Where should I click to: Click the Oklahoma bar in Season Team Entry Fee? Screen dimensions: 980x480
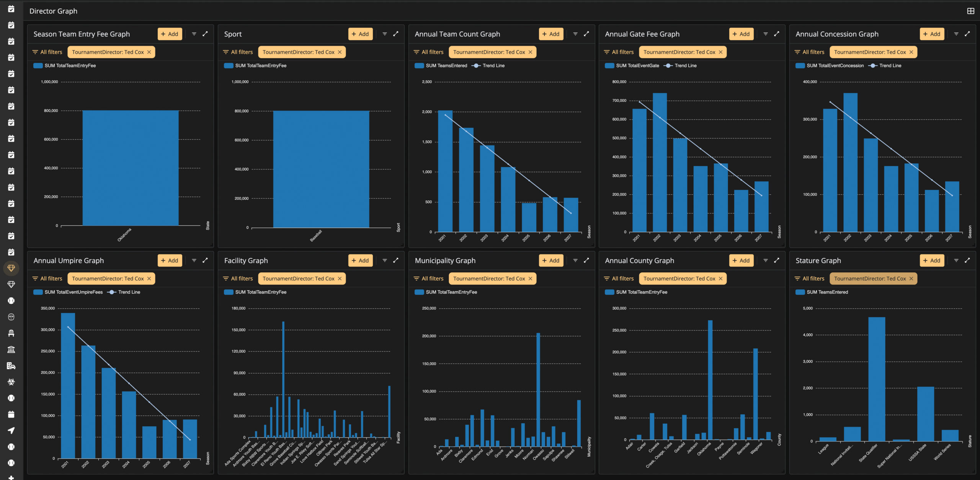pos(131,168)
